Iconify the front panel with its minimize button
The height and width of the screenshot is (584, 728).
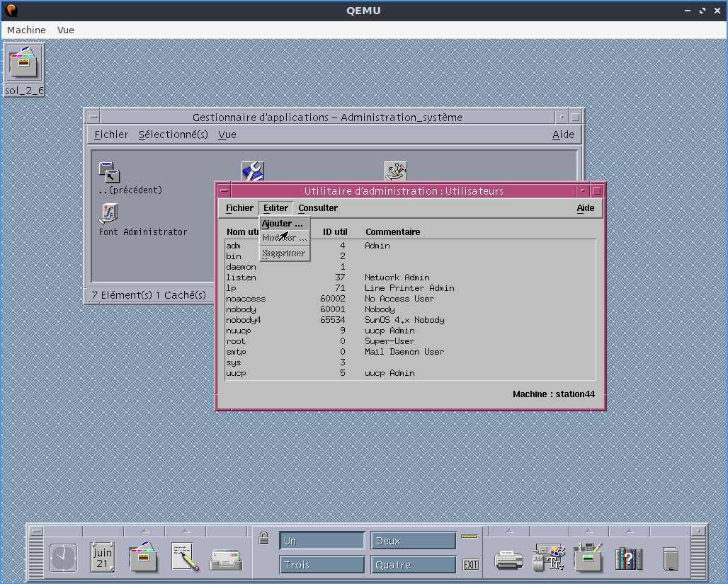click(698, 531)
